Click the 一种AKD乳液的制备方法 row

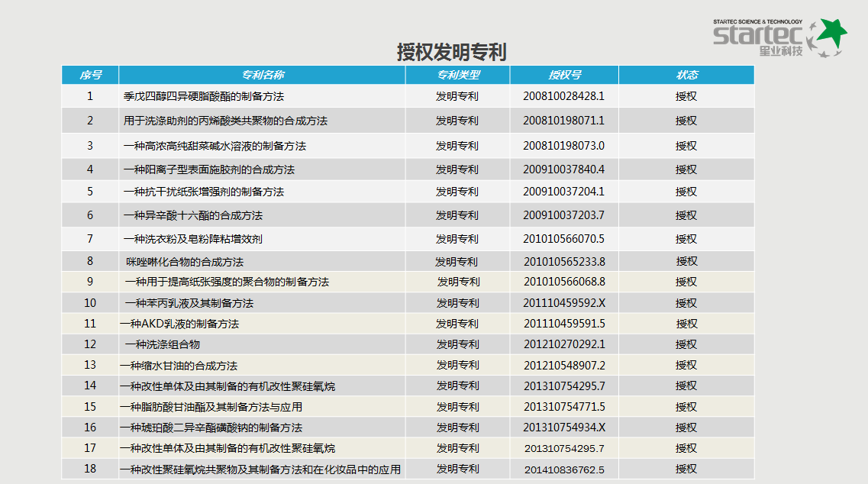[x=179, y=324]
